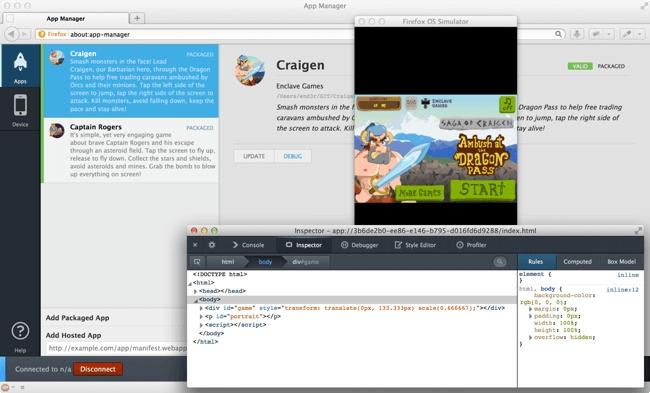Image resolution: width=650 pixels, height=393 pixels.
Task: Select the Captain Rogers app entry title
Action: click(96, 127)
